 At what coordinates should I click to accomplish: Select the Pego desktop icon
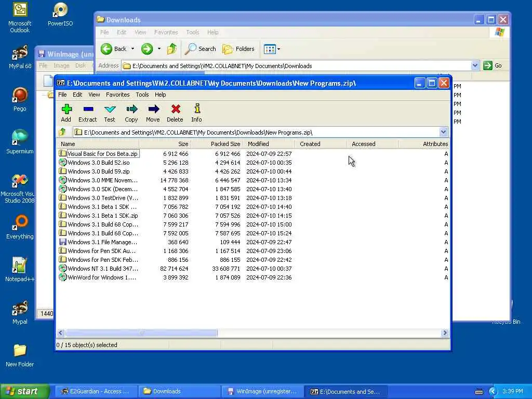pos(20,99)
